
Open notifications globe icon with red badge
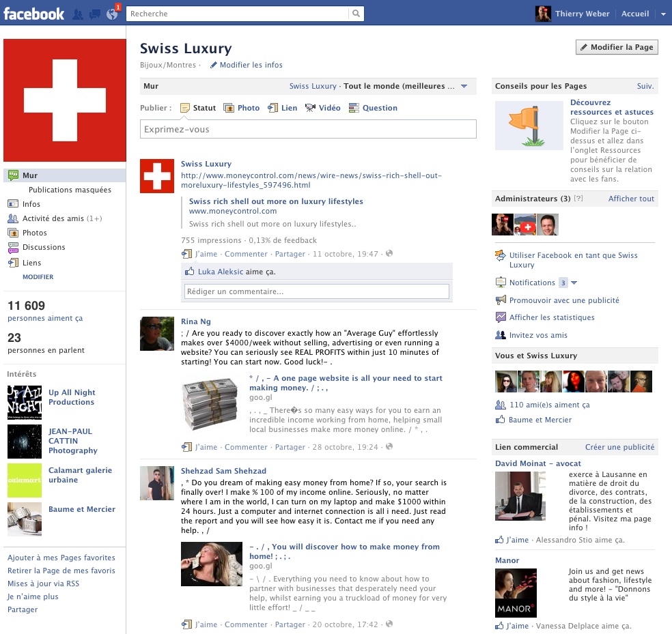point(112,14)
